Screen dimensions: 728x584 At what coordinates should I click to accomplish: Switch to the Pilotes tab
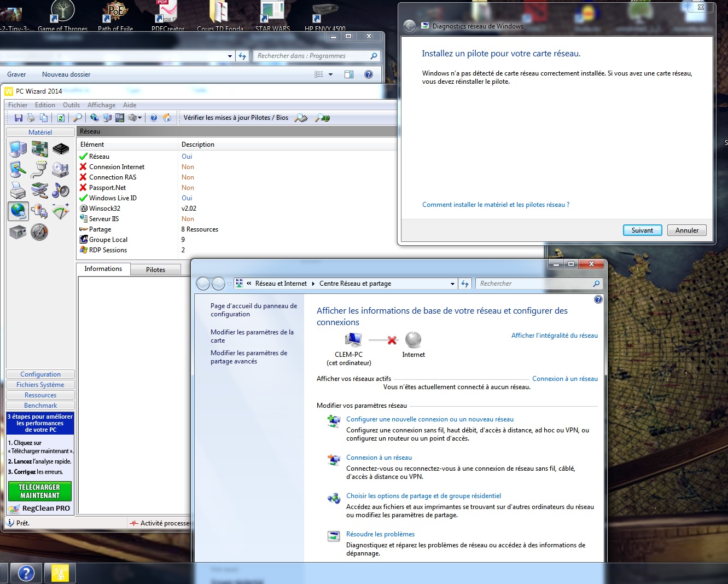pos(156,270)
